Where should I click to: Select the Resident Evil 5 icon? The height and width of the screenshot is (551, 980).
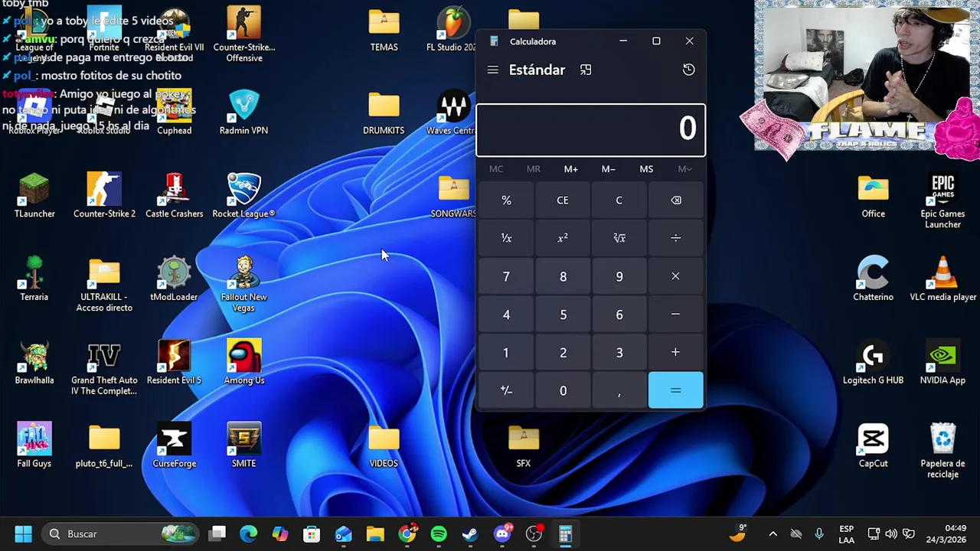[x=174, y=362]
